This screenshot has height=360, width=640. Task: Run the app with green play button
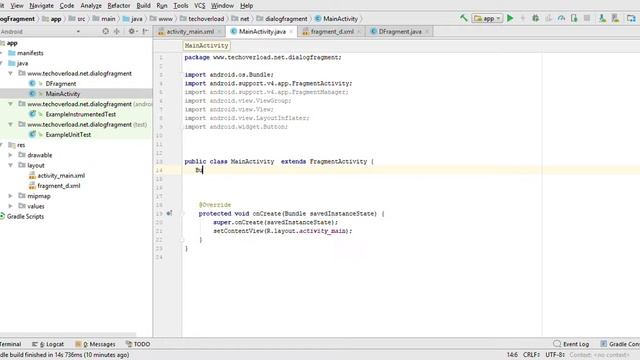click(x=510, y=18)
